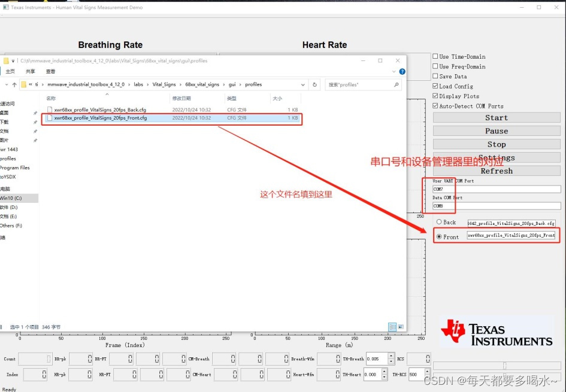The height and width of the screenshot is (392, 566).
Task: Click the search magnifier in the profiles search box
Action: [396, 85]
